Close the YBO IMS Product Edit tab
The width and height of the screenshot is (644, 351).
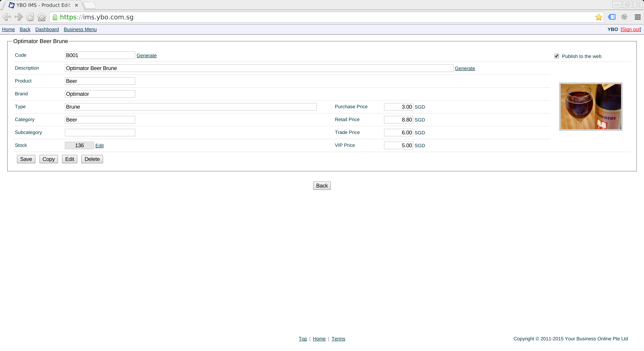(76, 5)
